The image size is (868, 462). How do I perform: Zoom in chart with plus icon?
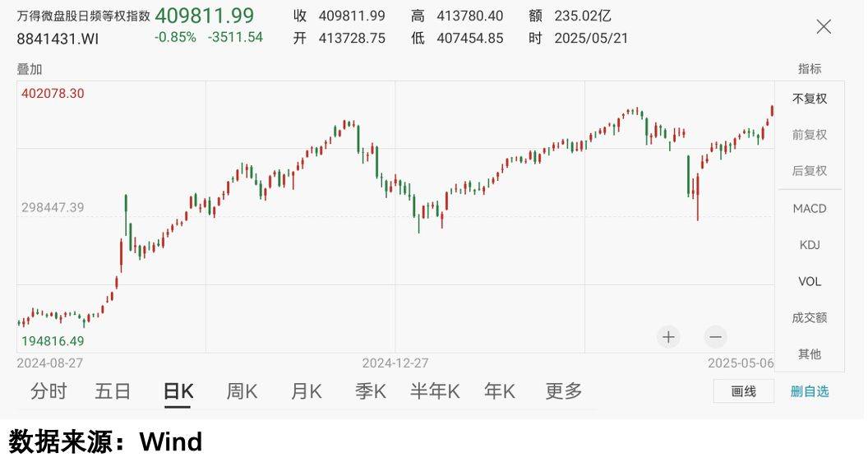668,336
